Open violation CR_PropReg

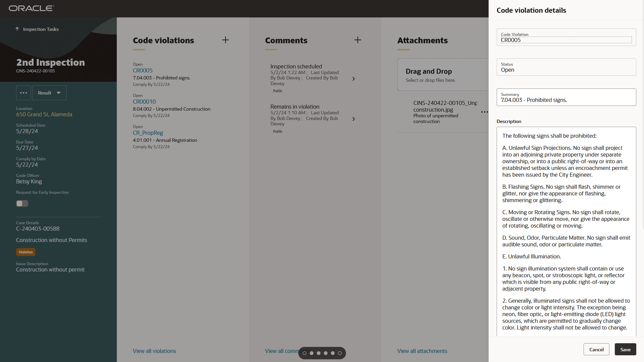click(148, 133)
